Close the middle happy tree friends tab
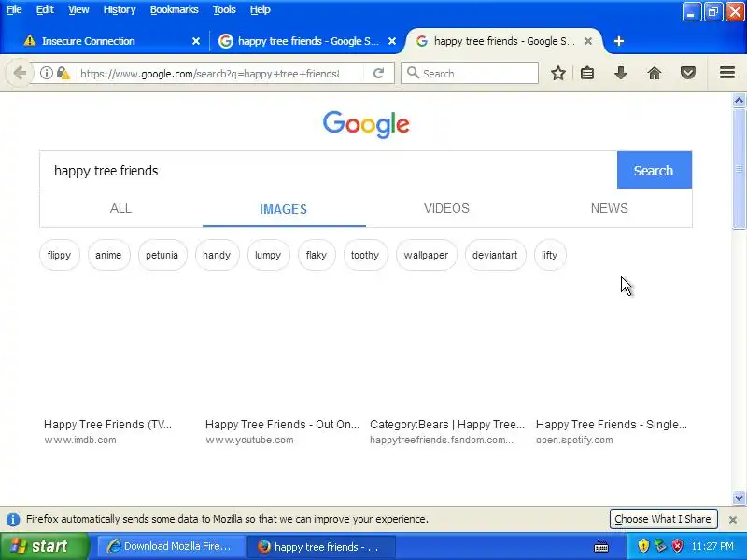The image size is (747, 560). click(x=392, y=41)
